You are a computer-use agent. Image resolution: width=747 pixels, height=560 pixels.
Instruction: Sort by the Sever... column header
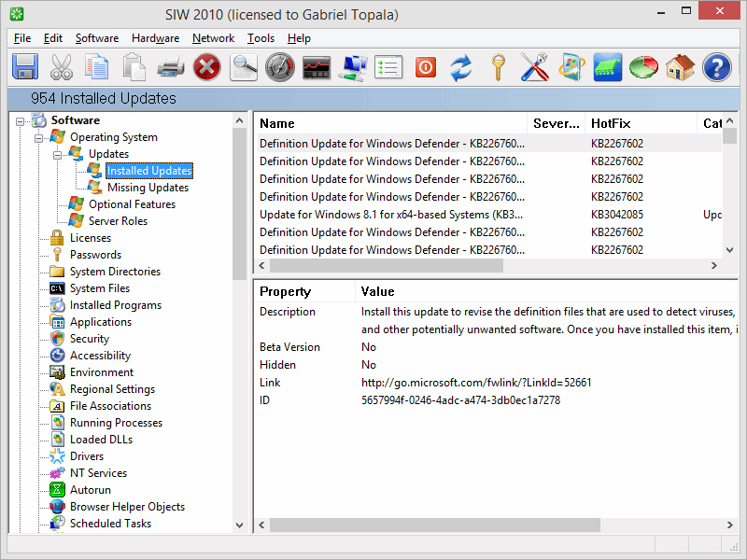557,123
